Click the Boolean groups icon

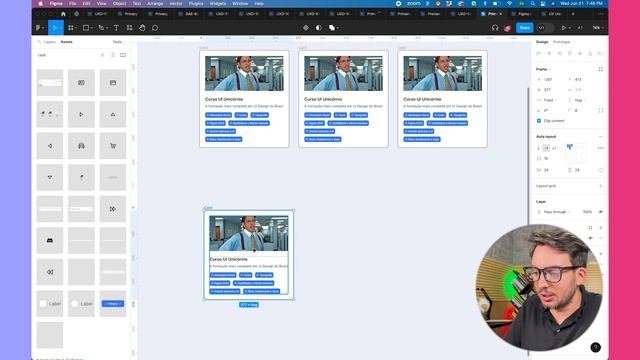332,28
